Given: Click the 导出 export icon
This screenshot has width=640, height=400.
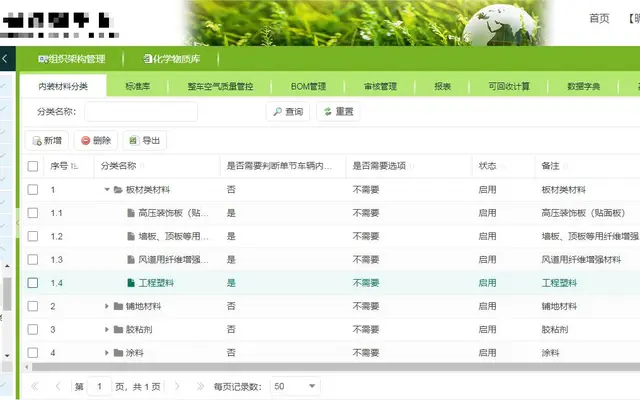Looking at the screenshot, I should tap(133, 140).
